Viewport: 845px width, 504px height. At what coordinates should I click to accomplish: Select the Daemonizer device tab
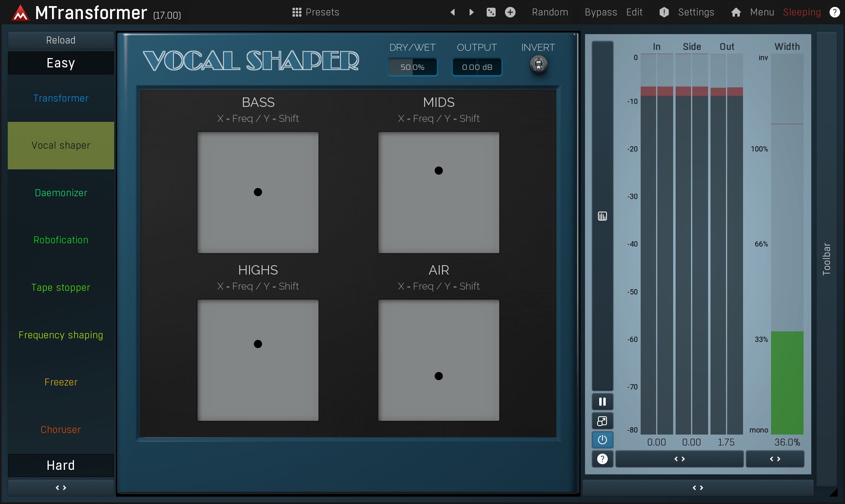pos(61,193)
